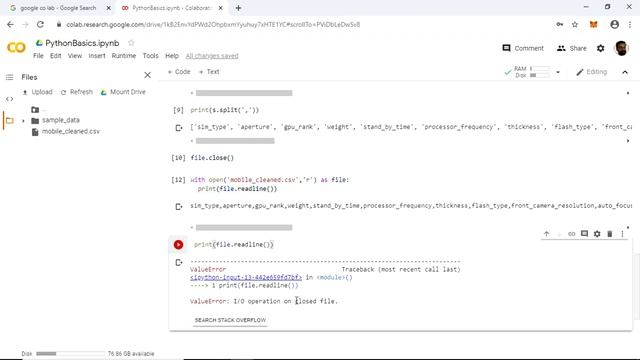The width and height of the screenshot is (640, 360).
Task: Expand the runtime connection dropdown arrow
Action: tap(558, 72)
